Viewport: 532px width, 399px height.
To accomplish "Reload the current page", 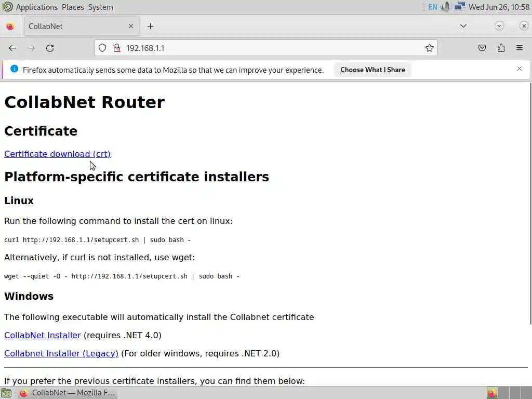I will pyautogui.click(x=50, y=48).
